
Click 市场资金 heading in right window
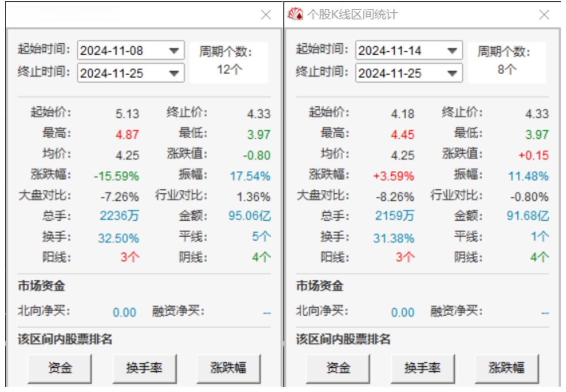tap(320, 286)
